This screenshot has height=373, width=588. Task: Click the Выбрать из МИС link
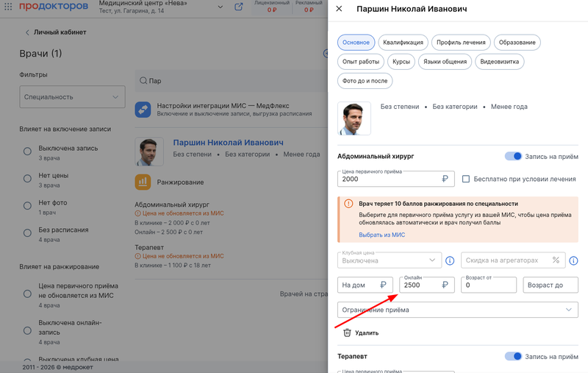381,235
